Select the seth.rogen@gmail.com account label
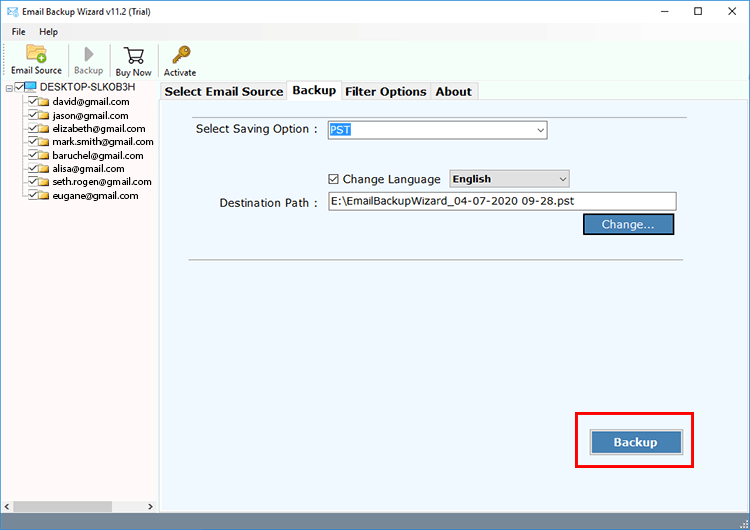750x530 pixels. [x=102, y=182]
